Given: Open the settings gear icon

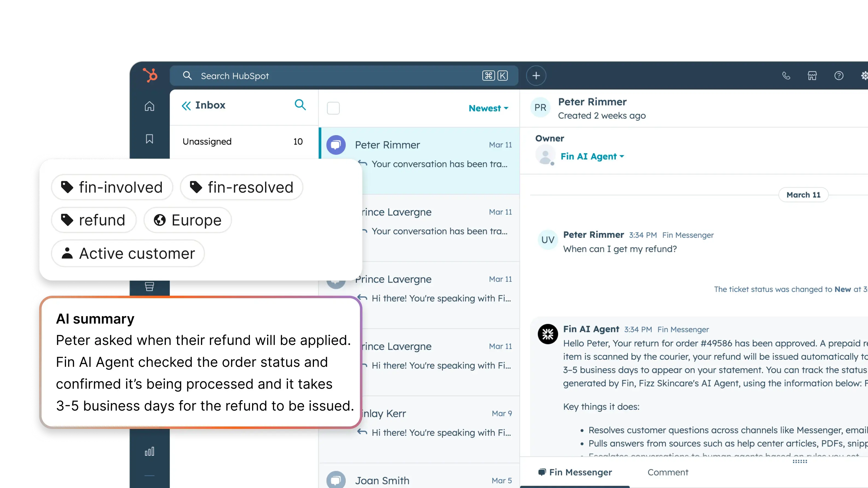Looking at the screenshot, I should pyautogui.click(x=864, y=75).
